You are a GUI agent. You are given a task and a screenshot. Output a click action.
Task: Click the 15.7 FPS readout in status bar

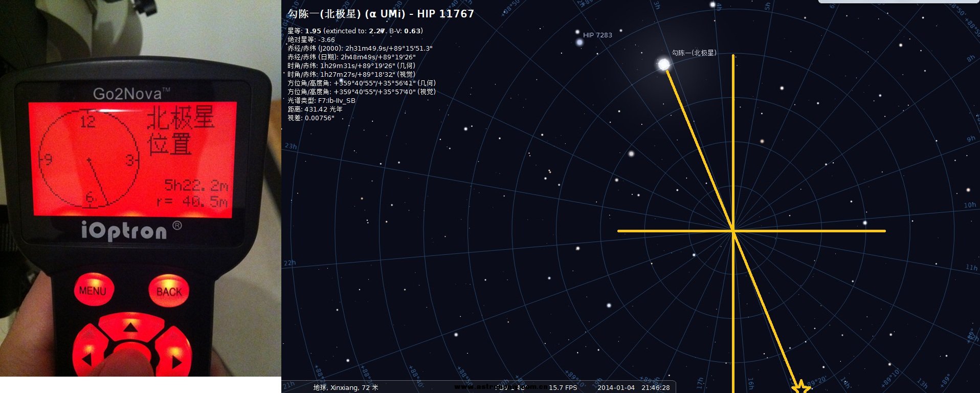[x=563, y=387]
